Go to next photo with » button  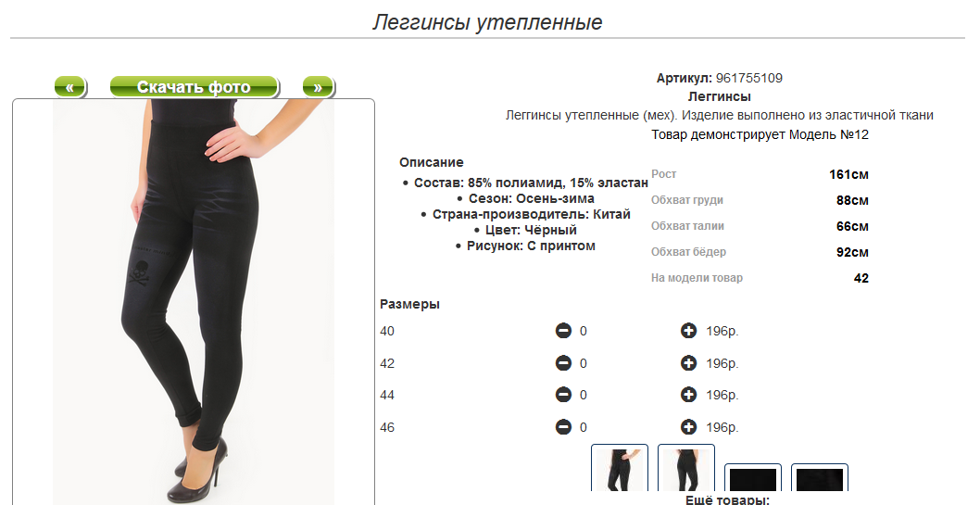(x=318, y=87)
